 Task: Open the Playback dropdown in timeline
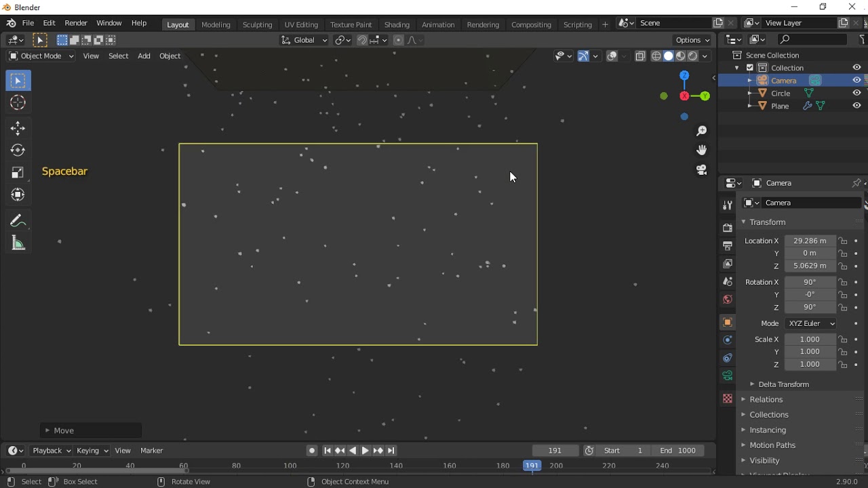pyautogui.click(x=52, y=451)
